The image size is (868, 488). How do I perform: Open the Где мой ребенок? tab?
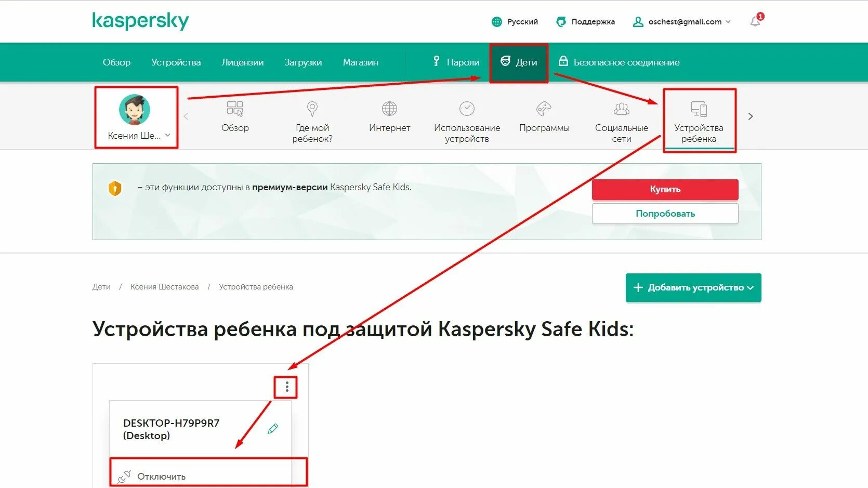[x=312, y=122]
